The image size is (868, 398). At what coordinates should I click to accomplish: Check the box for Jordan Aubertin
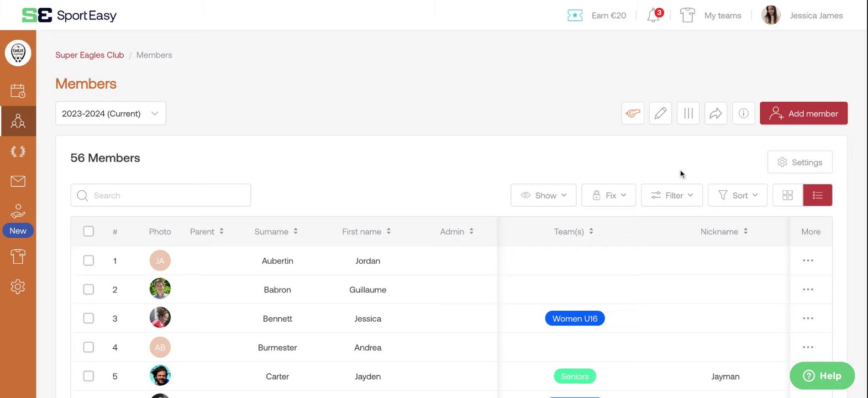88,260
